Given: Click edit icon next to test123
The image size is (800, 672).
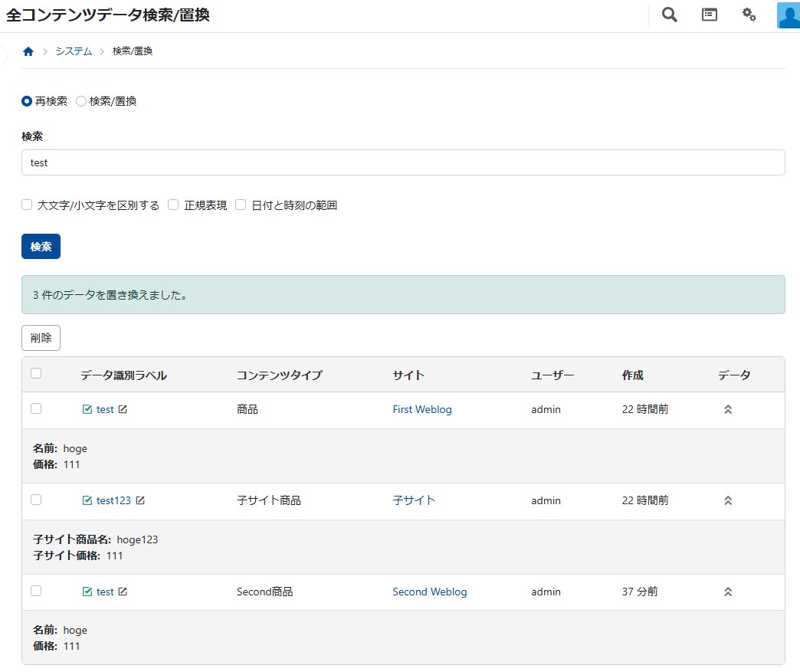Looking at the screenshot, I should 140,500.
